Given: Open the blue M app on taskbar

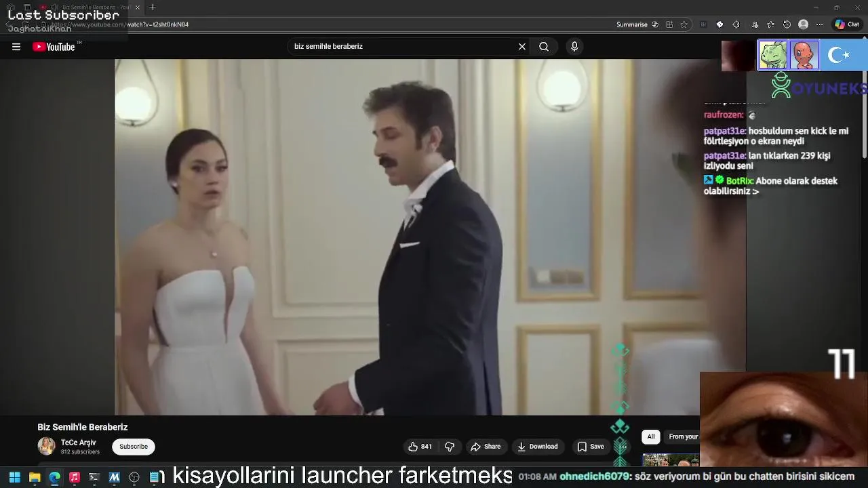Looking at the screenshot, I should (x=114, y=477).
